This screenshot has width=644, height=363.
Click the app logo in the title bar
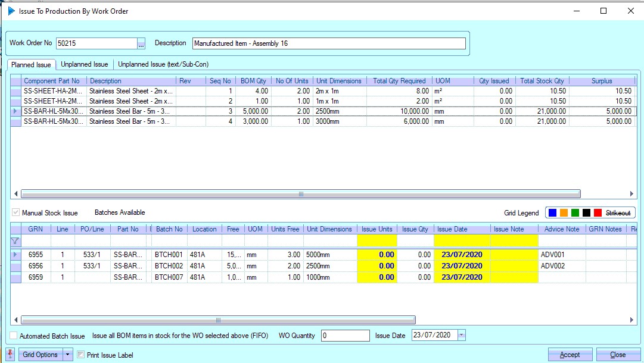coord(11,11)
